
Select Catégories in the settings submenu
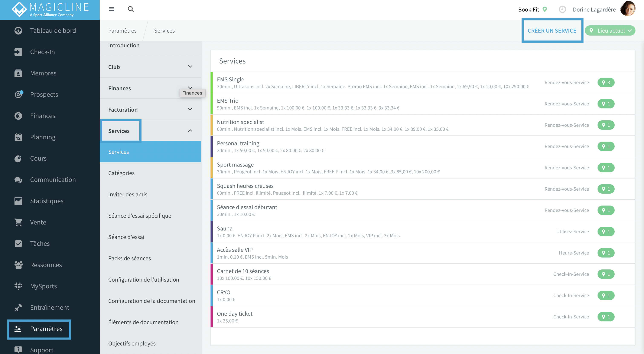pyautogui.click(x=121, y=173)
